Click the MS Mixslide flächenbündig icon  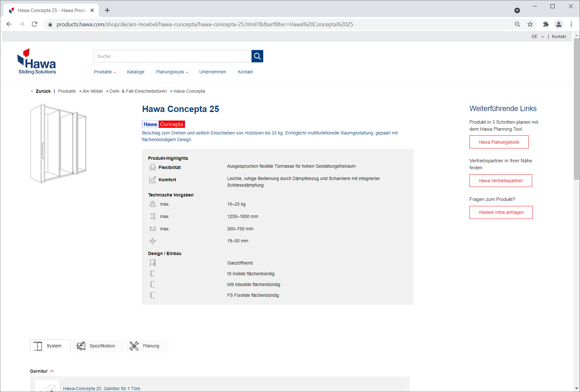coord(152,284)
